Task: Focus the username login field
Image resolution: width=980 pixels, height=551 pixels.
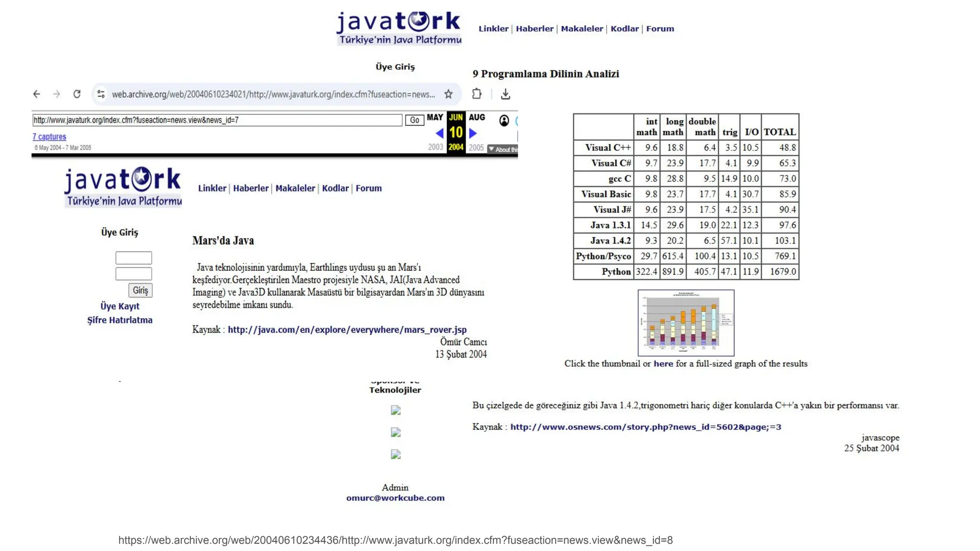Action: (x=134, y=258)
